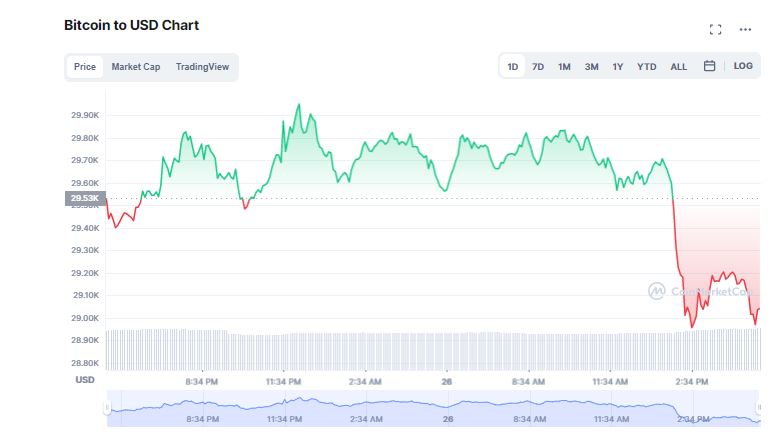Select the YTD time range
This screenshot has width=783, height=434.
[647, 66]
